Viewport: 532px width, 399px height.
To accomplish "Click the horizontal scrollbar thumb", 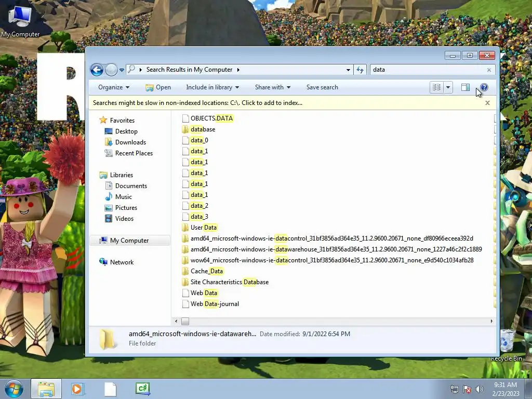I will [185, 321].
